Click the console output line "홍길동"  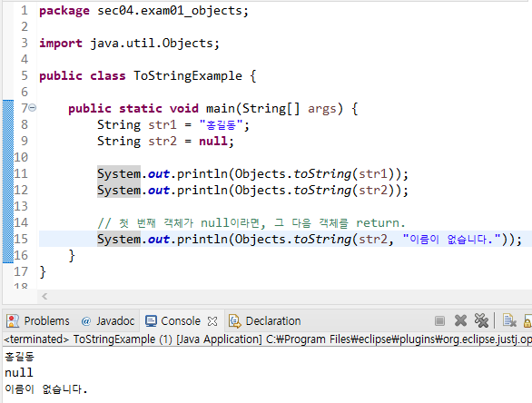(x=20, y=356)
